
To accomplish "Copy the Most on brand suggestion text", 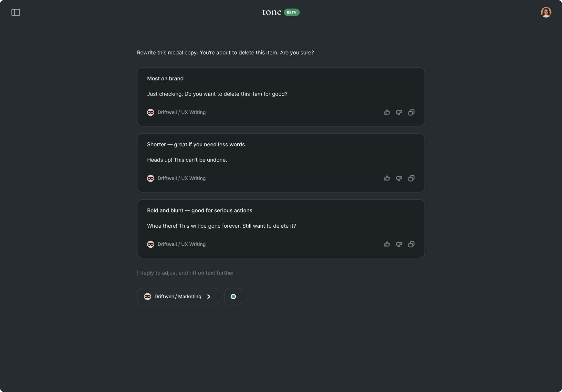I will click(x=411, y=112).
